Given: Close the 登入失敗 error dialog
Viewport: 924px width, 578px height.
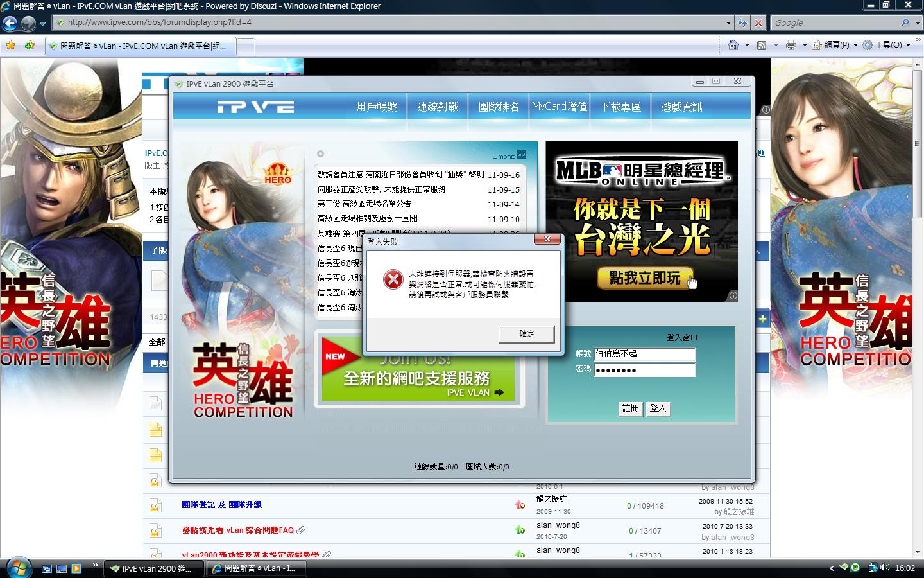Looking at the screenshot, I should [547, 239].
